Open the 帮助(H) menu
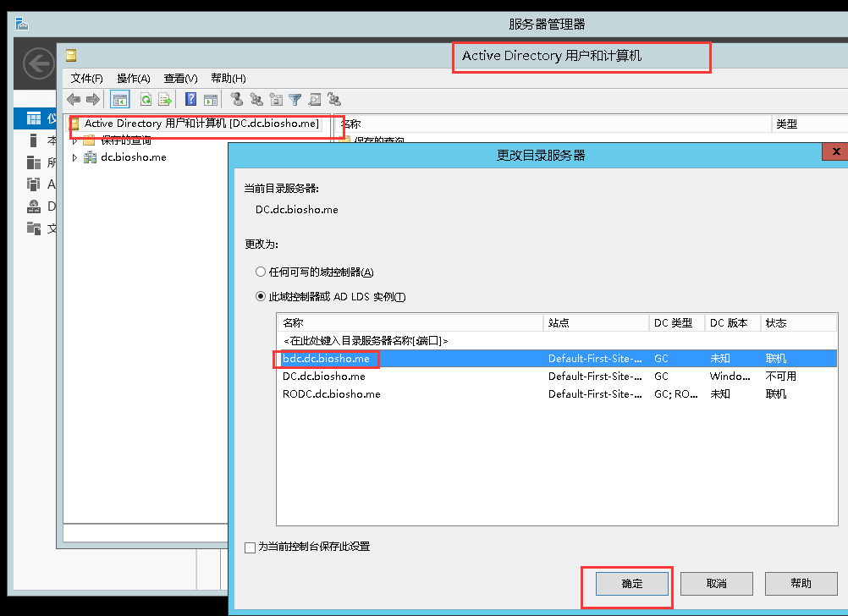This screenshot has height=616, width=848. [229, 79]
